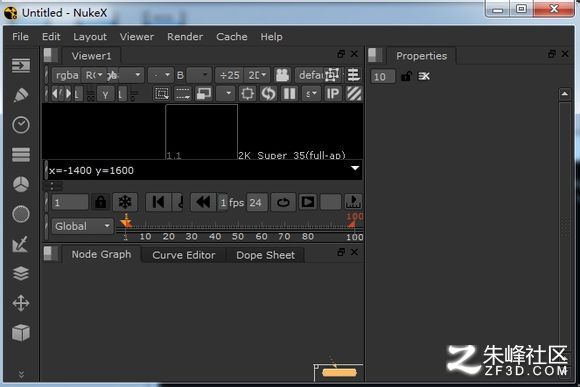This screenshot has height=387, width=580.
Task: Open the File menu
Action: [x=20, y=37]
